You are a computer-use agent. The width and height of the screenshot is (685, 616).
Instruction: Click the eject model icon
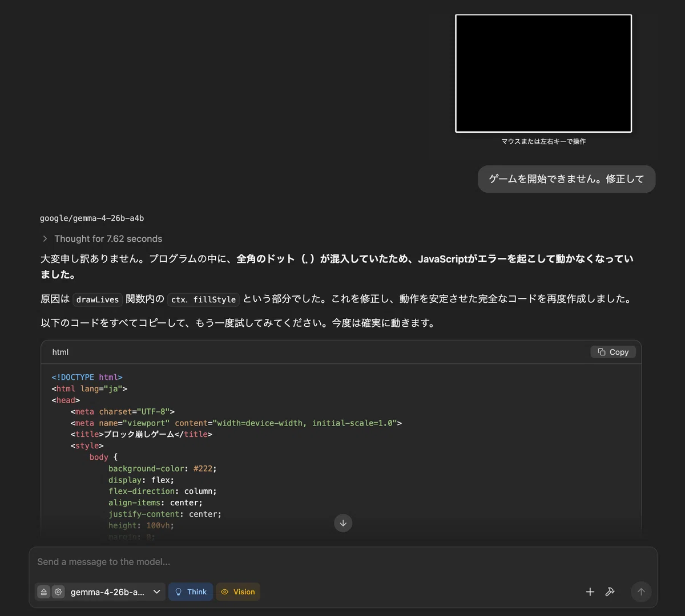(44, 592)
